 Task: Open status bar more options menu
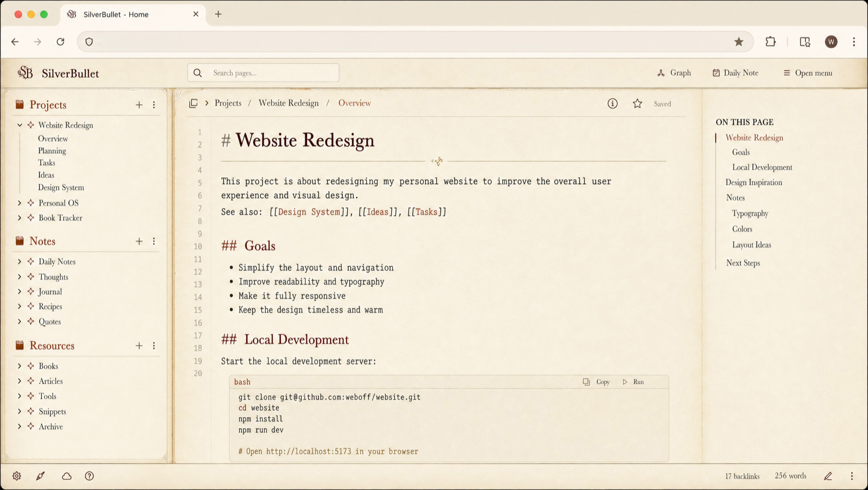tap(852, 476)
